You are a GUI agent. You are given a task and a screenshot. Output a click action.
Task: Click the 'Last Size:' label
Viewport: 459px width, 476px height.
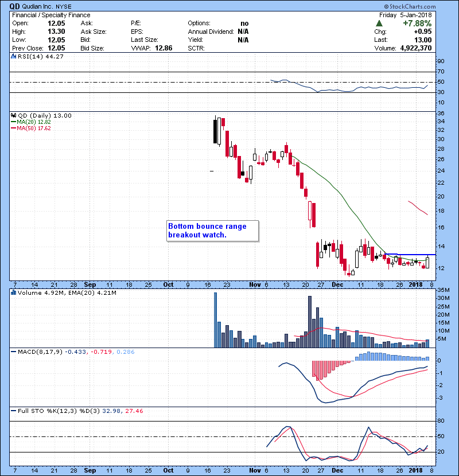(144, 40)
